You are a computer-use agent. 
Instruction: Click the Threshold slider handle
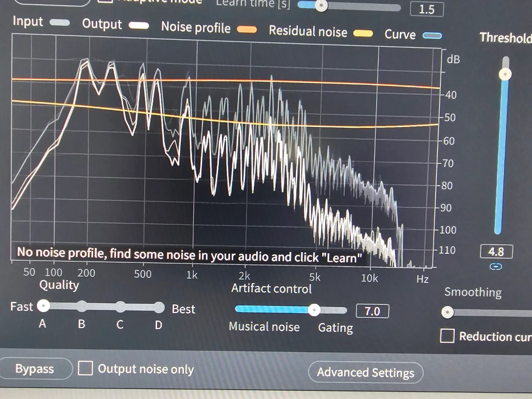tap(505, 74)
